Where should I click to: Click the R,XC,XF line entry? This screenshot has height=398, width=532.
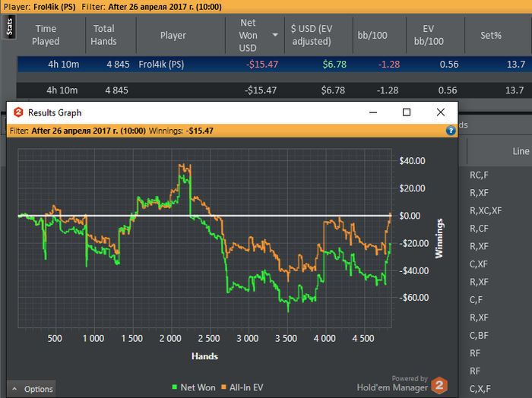tap(486, 211)
